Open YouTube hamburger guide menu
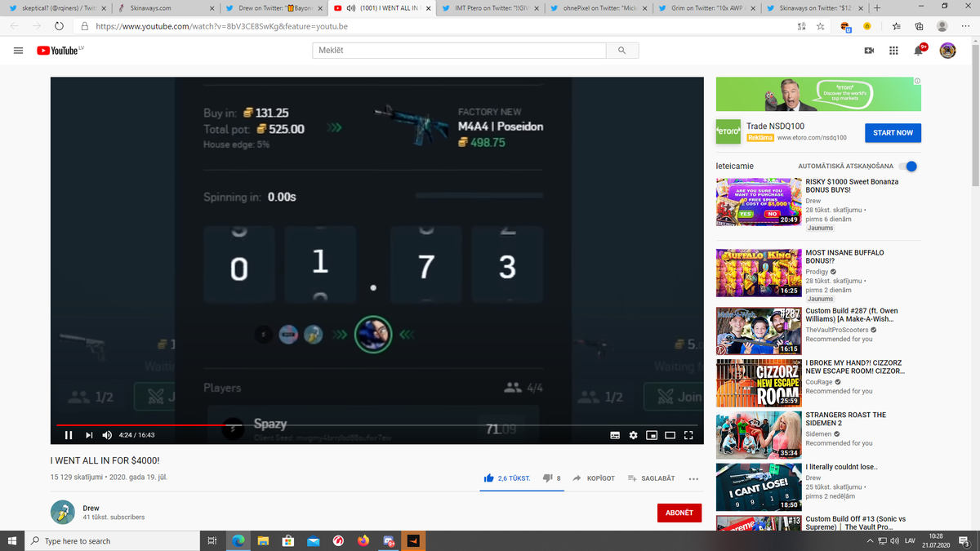Screen dimensions: 980x551 (18, 51)
